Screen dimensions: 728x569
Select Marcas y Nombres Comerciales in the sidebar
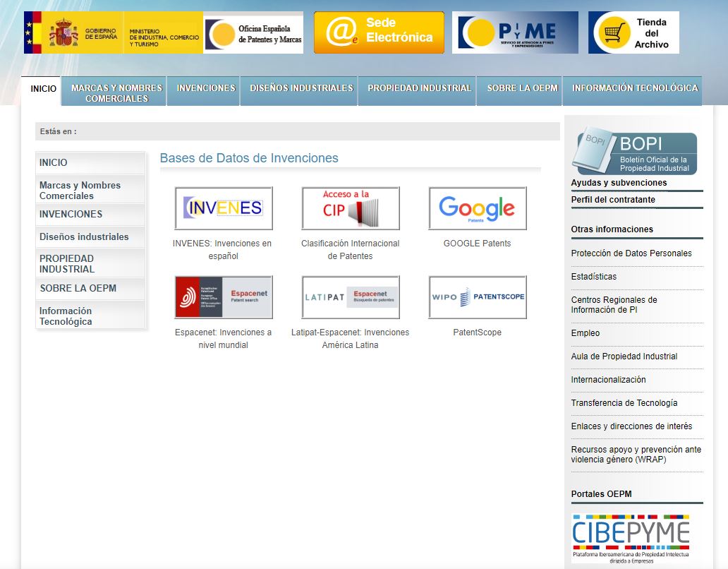click(x=90, y=191)
